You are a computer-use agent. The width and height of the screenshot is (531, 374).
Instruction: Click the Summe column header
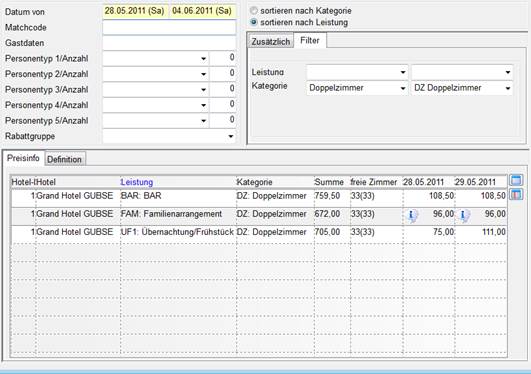point(329,182)
